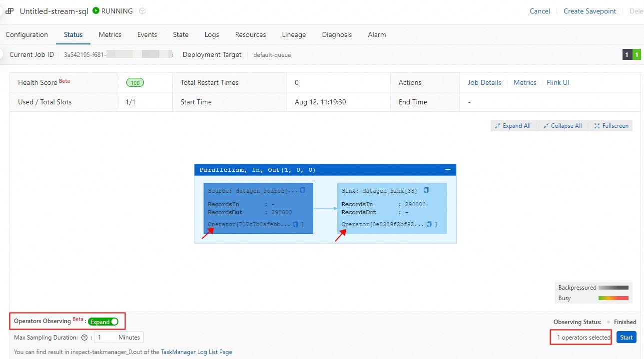Image resolution: width=644 pixels, height=359 pixels.
Task: Open the Diagnosis tab
Action: [x=337, y=34]
